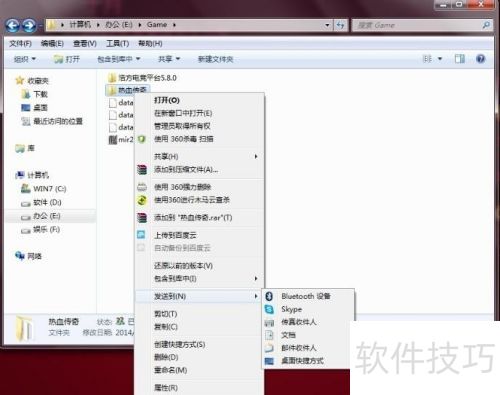Select 软件 (D:) drive in sidebar

click(47, 202)
